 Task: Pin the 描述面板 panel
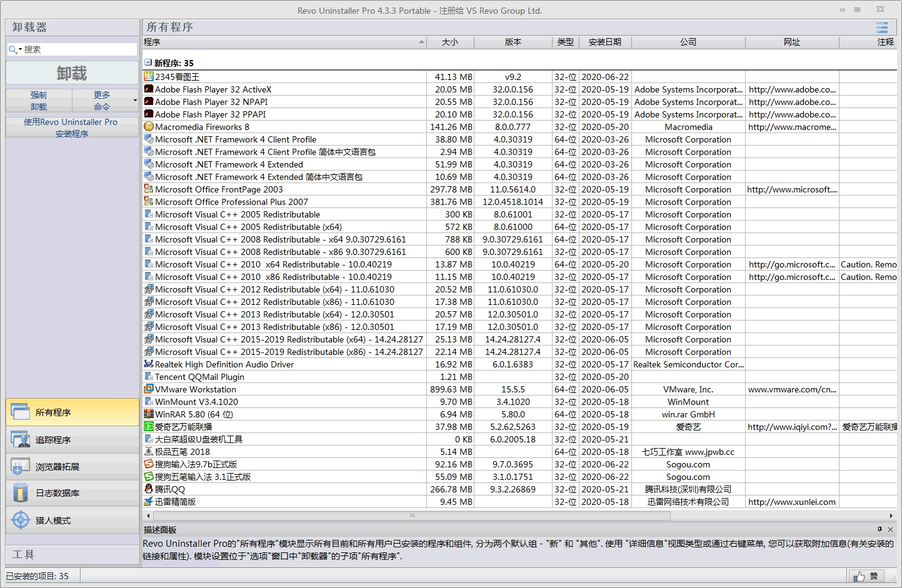[x=879, y=529]
